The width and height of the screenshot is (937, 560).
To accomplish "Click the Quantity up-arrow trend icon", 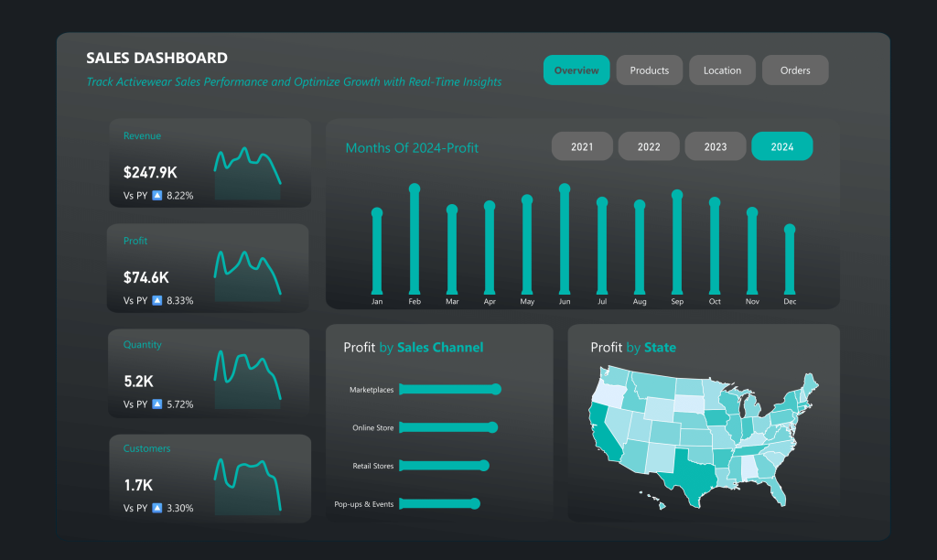I will 156,404.
